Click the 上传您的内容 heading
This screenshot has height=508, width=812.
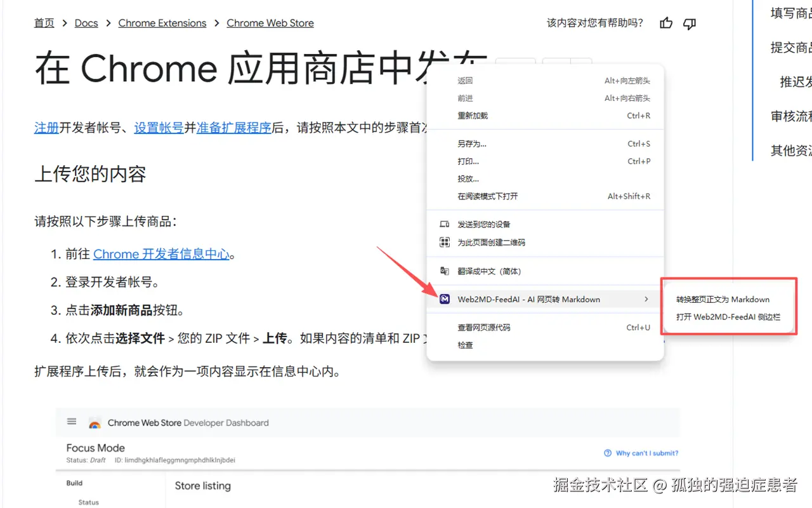[90, 174]
